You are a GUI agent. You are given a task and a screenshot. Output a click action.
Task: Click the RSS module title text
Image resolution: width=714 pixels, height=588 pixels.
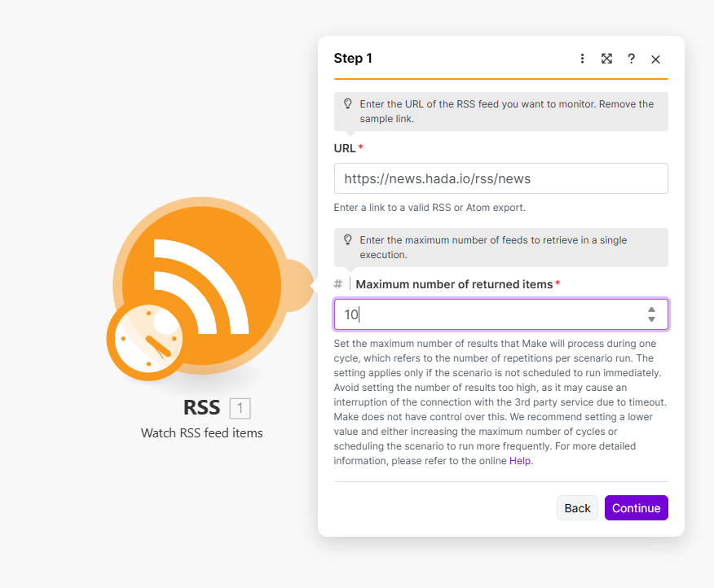(201, 407)
